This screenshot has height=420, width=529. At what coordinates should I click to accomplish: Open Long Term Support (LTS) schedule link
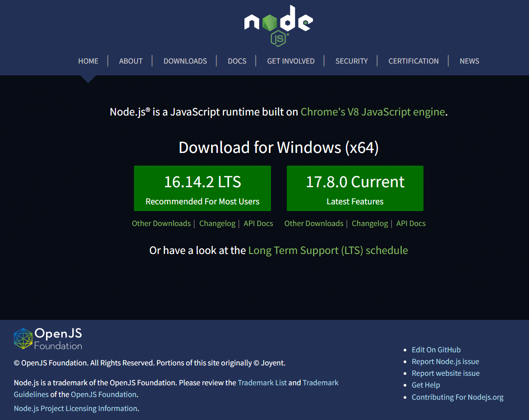(x=328, y=251)
